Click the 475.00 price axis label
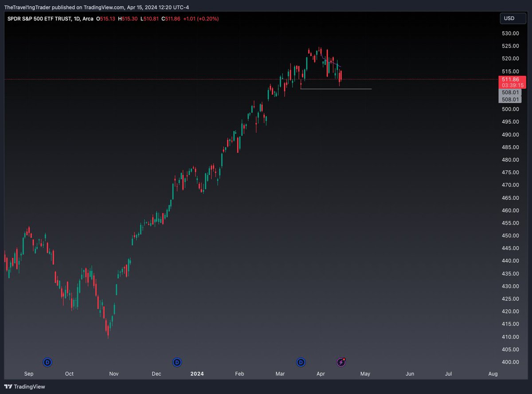The width and height of the screenshot is (532, 394). pyautogui.click(x=511, y=173)
